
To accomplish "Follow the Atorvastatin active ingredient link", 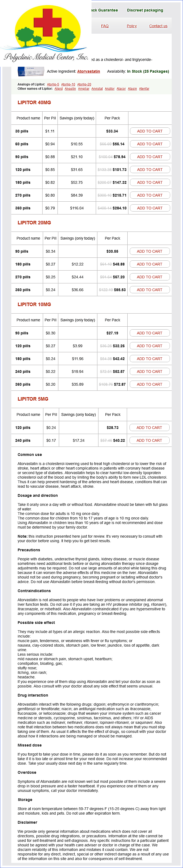I will 89,71.
